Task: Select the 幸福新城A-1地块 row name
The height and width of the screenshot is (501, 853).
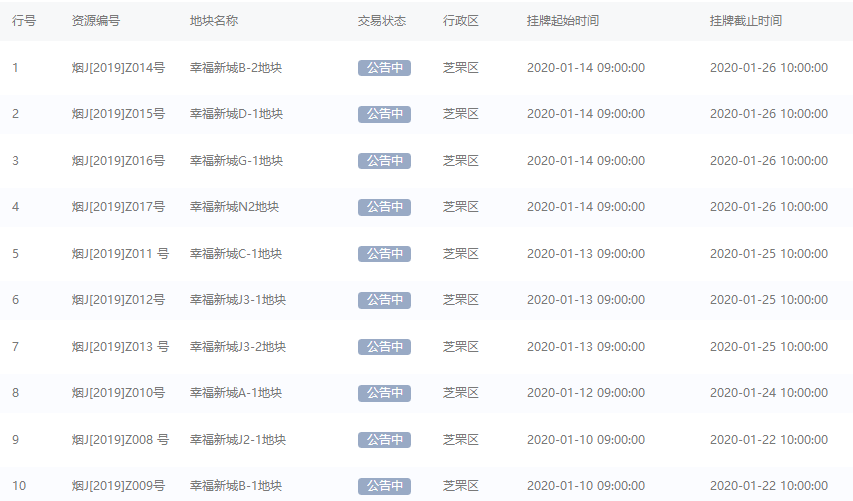Action: (236, 393)
